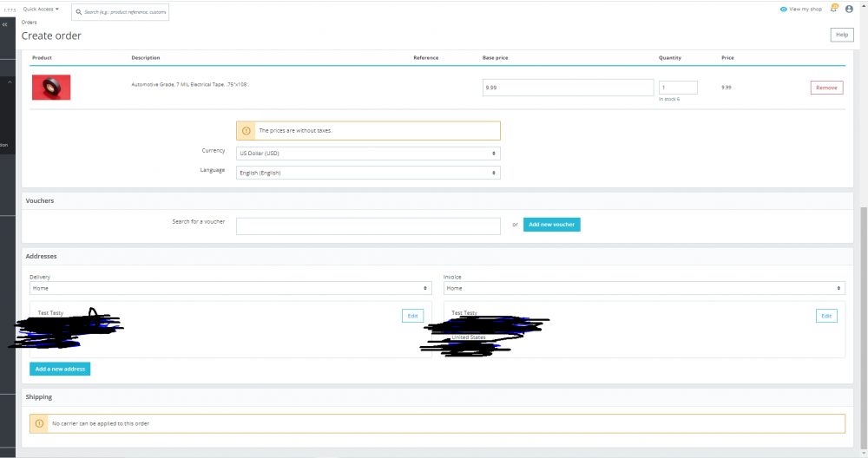
Task: Click the Help button
Action: pyautogui.click(x=842, y=35)
